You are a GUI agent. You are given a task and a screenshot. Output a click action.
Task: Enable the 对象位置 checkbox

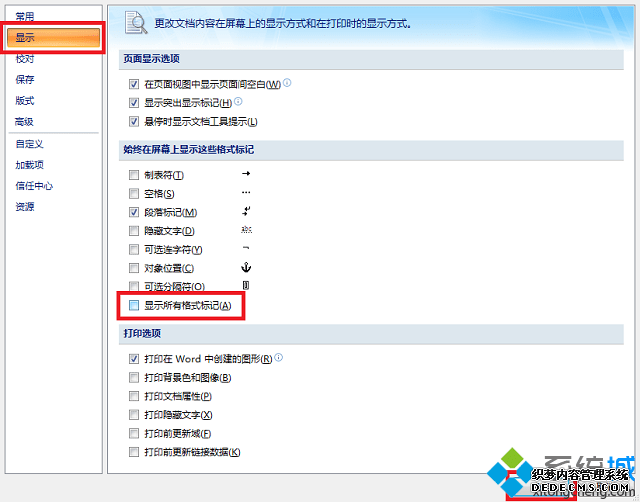pos(134,268)
